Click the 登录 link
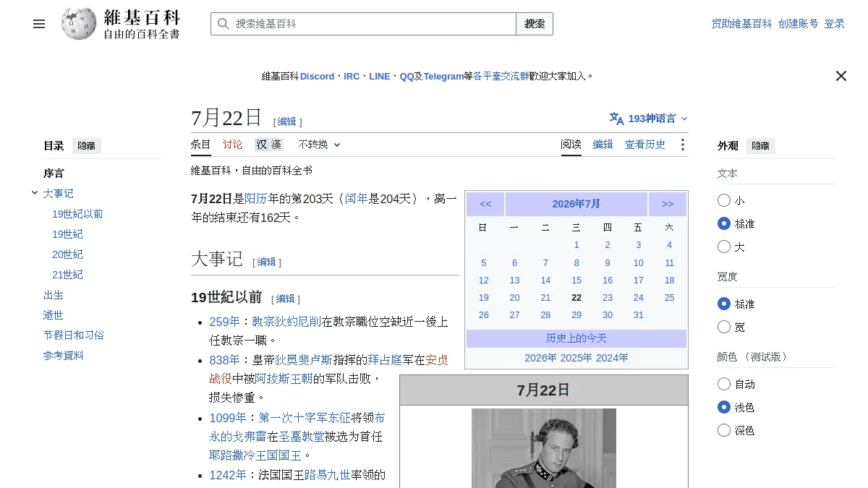This screenshot has height=488, width=868. pyautogui.click(x=835, y=24)
